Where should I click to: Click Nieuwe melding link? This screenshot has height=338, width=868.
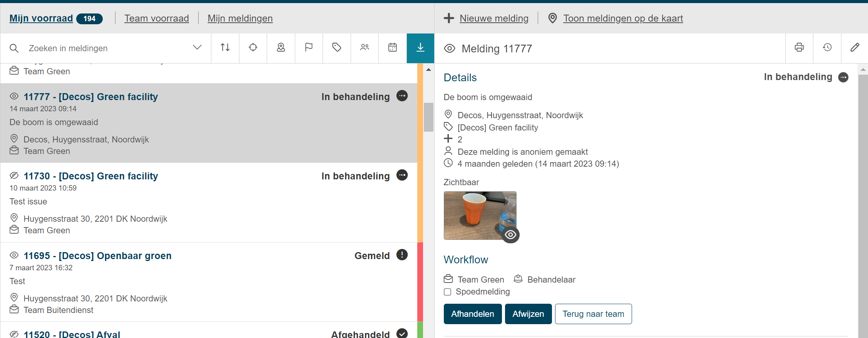pos(494,18)
